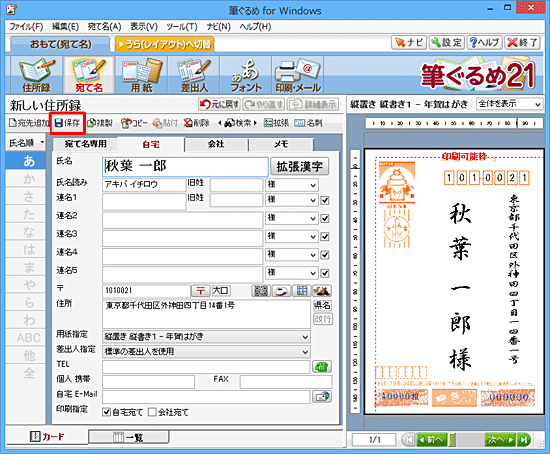
Task: Open 全体を表示 zoom dropdown
Action: [509, 104]
